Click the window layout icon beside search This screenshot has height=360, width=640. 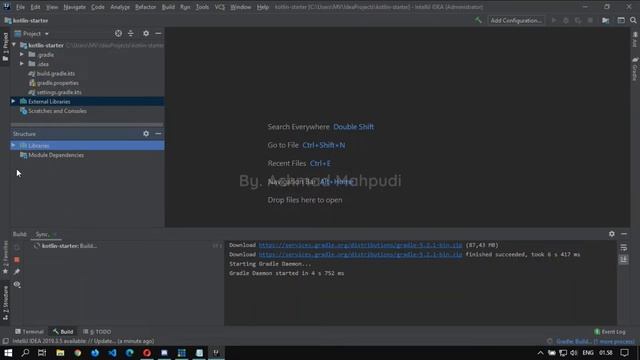(621, 20)
